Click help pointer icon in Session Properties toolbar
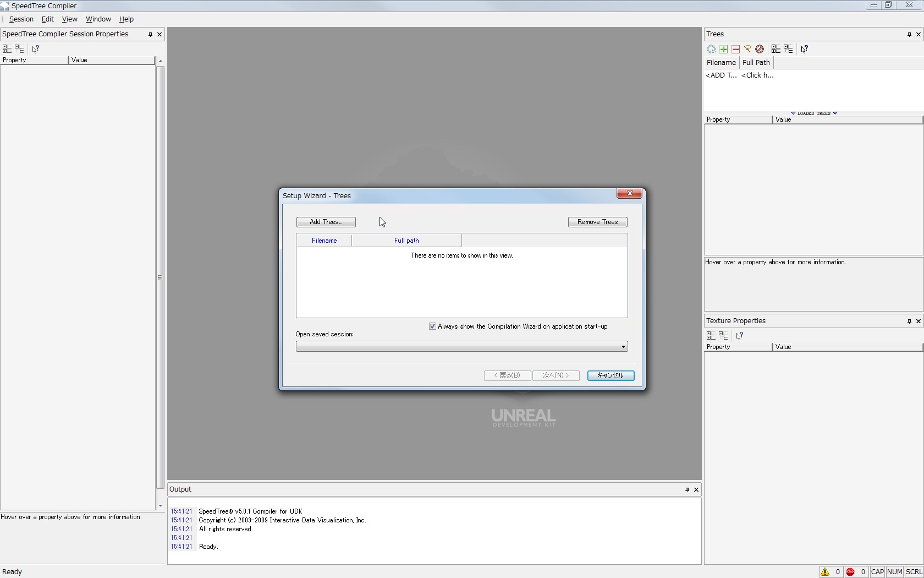 click(x=36, y=49)
